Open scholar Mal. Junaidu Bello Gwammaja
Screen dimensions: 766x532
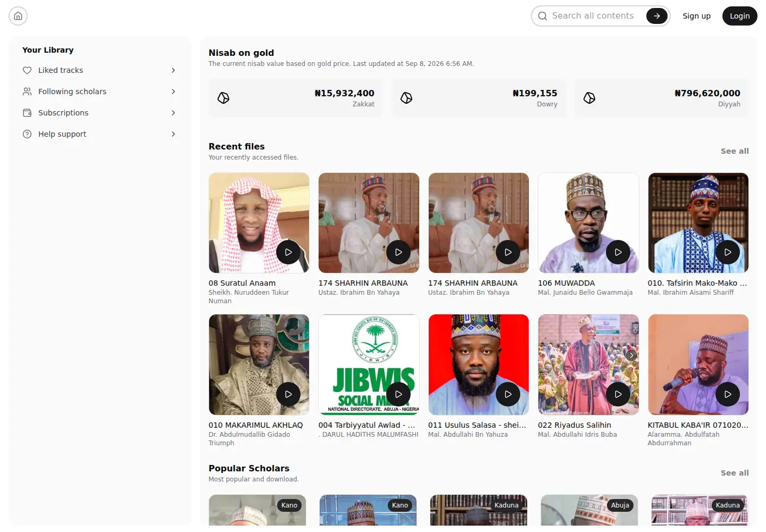click(x=585, y=292)
